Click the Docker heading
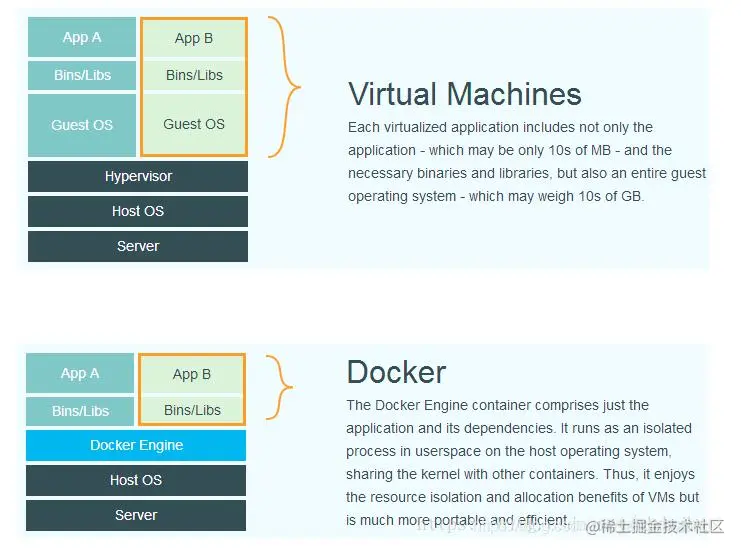The height and width of the screenshot is (552, 741). (x=396, y=372)
